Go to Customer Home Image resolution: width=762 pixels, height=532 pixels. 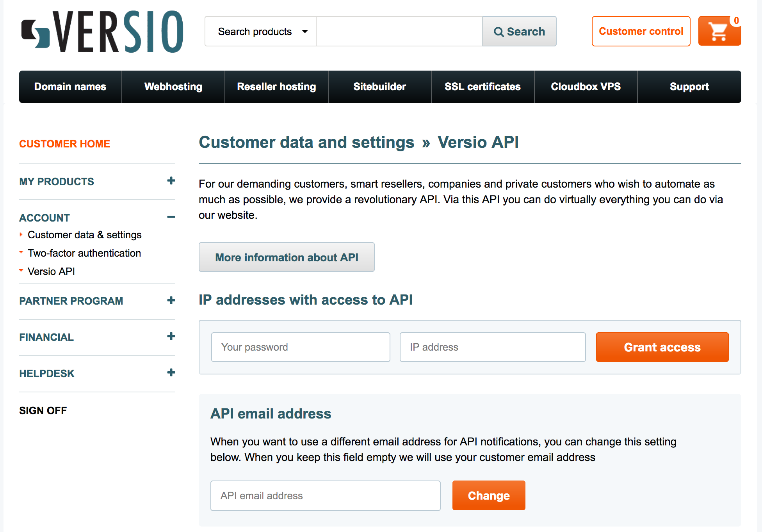tap(65, 144)
